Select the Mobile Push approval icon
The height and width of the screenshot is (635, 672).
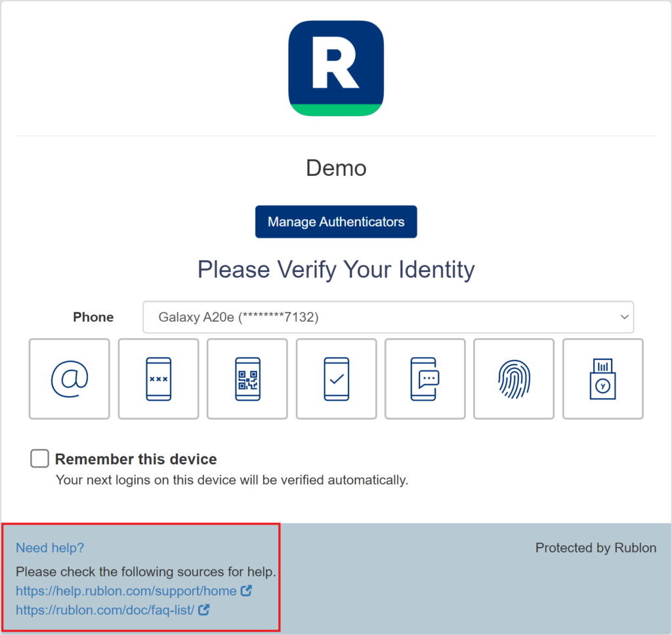coord(336,379)
